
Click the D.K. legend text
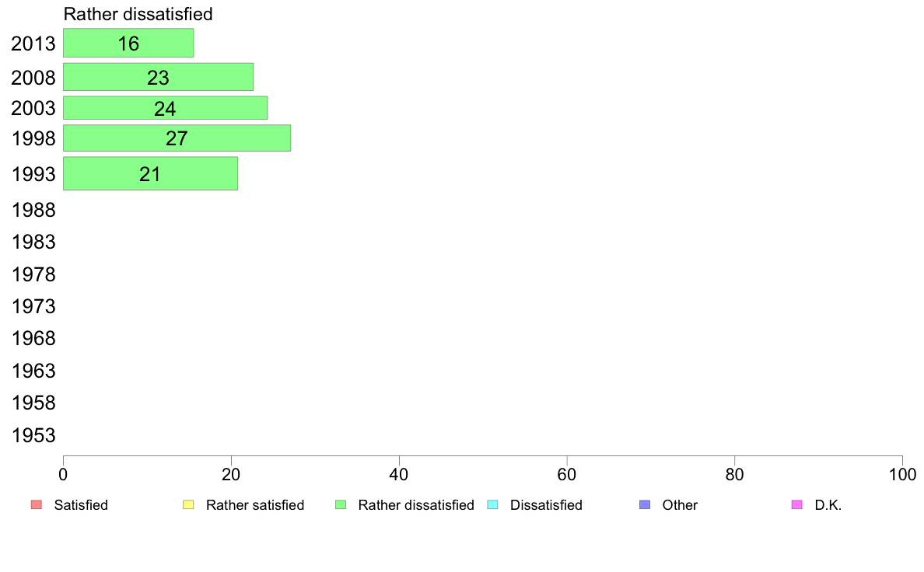tap(828, 505)
